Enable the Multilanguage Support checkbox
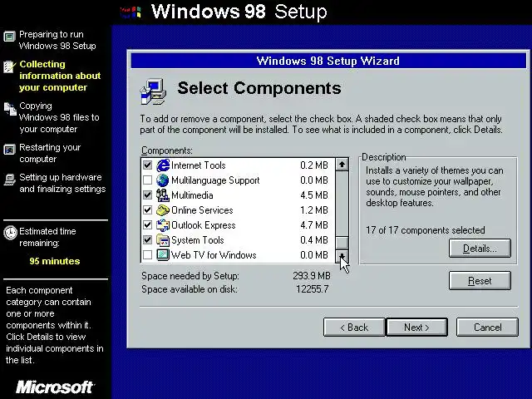 click(x=147, y=180)
